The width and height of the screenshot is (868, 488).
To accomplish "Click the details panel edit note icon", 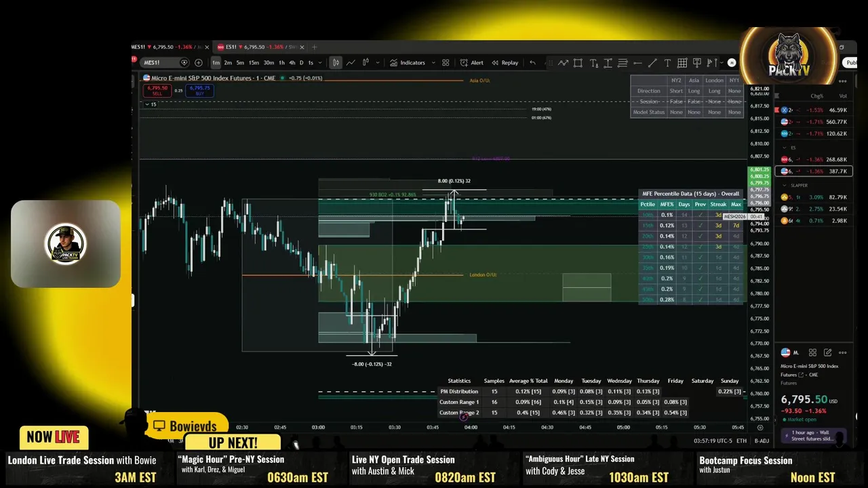I will [x=827, y=352].
